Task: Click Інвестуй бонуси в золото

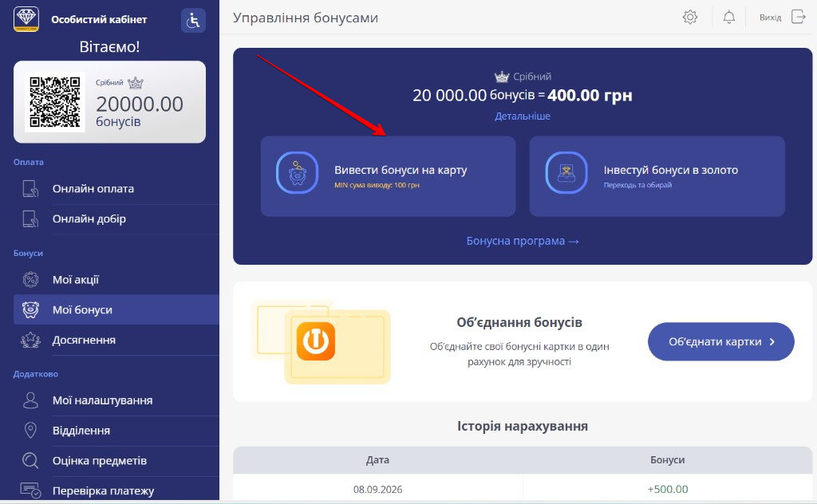Action: pos(657,176)
